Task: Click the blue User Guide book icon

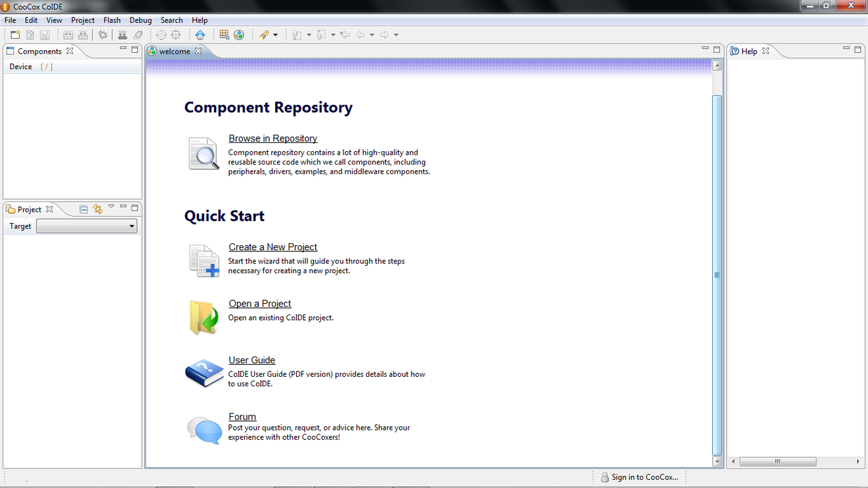Action: (204, 373)
